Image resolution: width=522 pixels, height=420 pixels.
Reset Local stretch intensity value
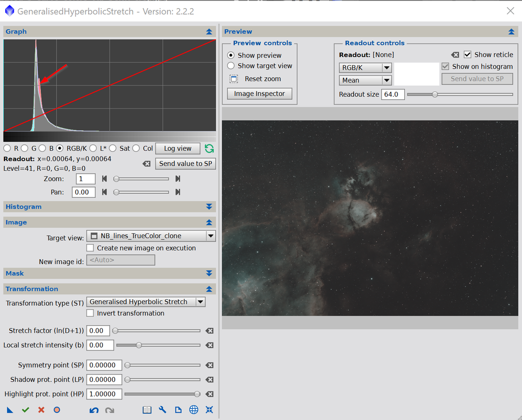pyautogui.click(x=210, y=345)
